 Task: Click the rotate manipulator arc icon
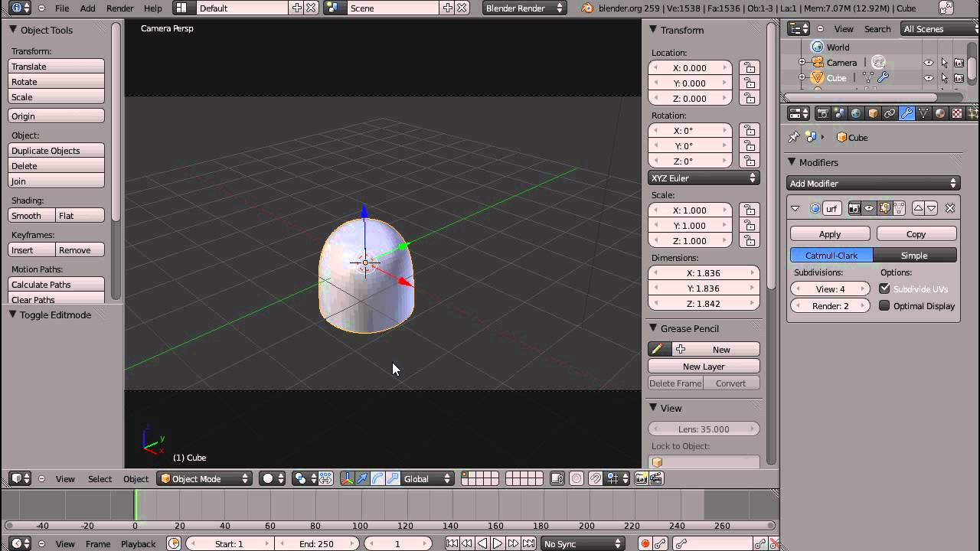click(377, 478)
